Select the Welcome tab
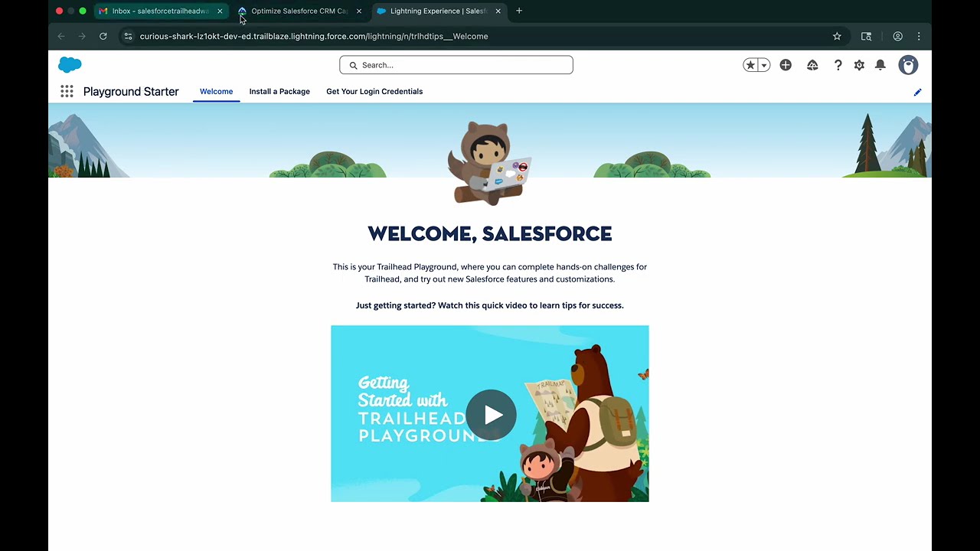 click(216, 91)
